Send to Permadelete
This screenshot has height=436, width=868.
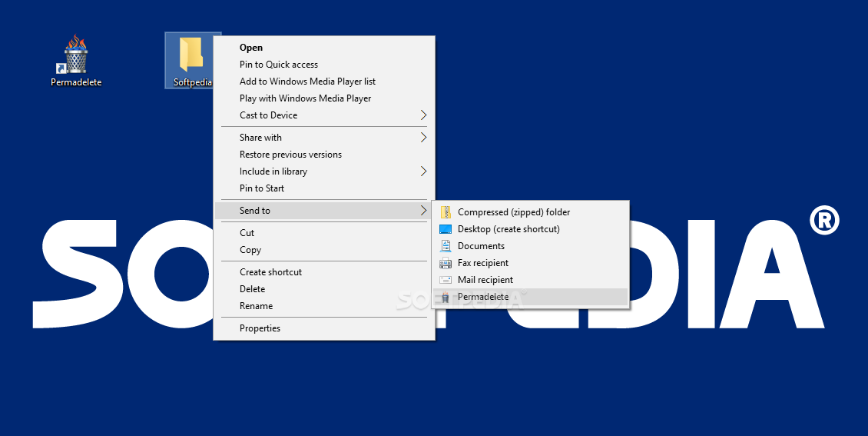click(530, 297)
